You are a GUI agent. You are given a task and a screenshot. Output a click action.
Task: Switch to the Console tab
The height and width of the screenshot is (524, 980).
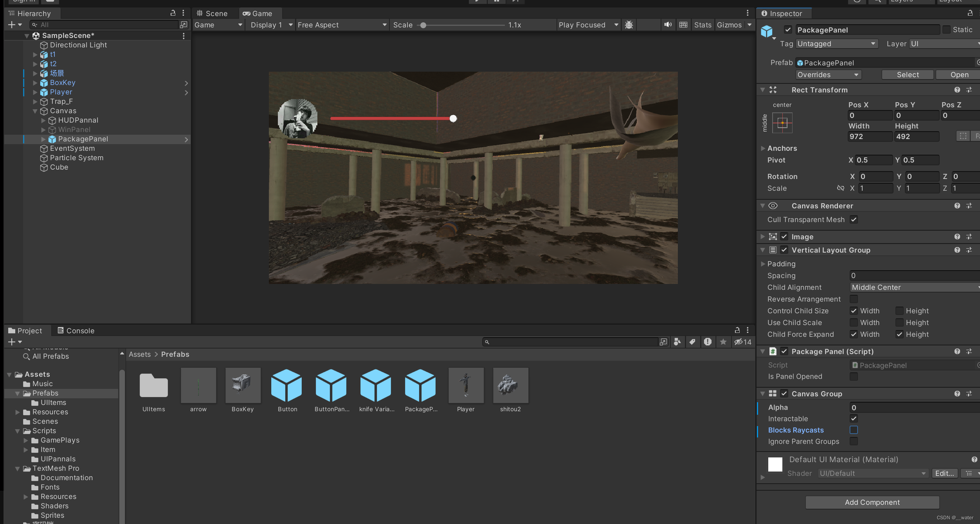[76, 331]
